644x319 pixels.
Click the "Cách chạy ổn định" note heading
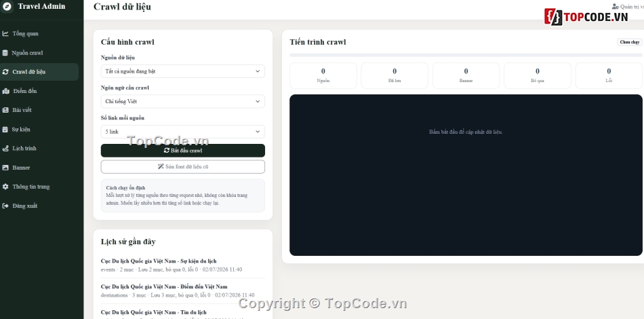125,188
